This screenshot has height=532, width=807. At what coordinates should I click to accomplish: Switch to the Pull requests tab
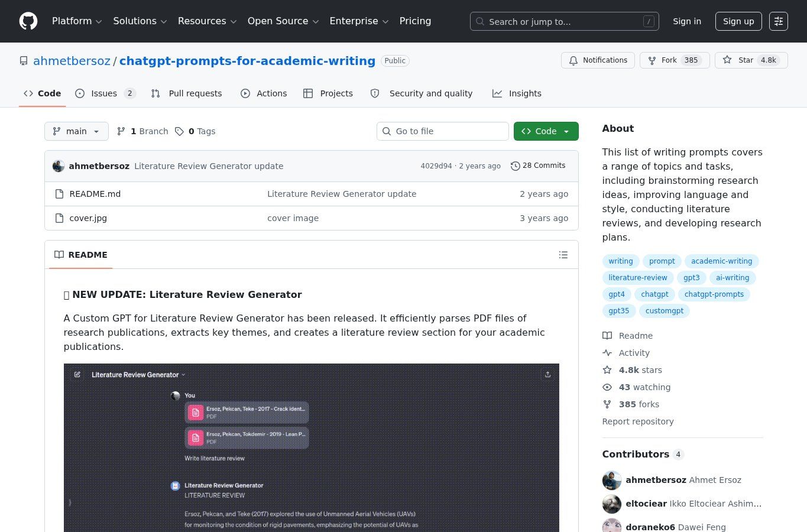pyautogui.click(x=187, y=93)
